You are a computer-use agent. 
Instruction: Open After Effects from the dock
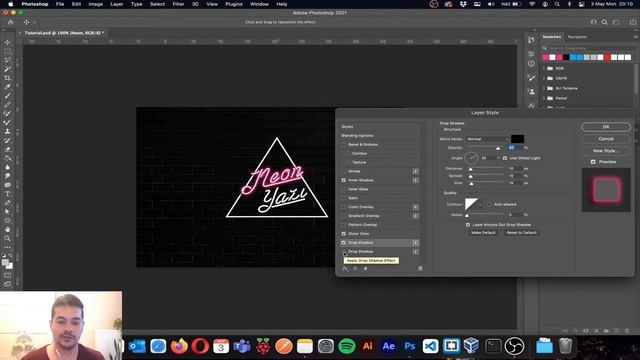coord(389,347)
